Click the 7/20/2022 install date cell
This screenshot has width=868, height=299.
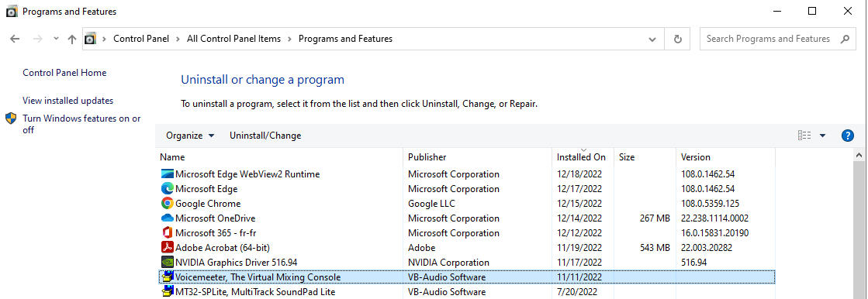(x=577, y=291)
